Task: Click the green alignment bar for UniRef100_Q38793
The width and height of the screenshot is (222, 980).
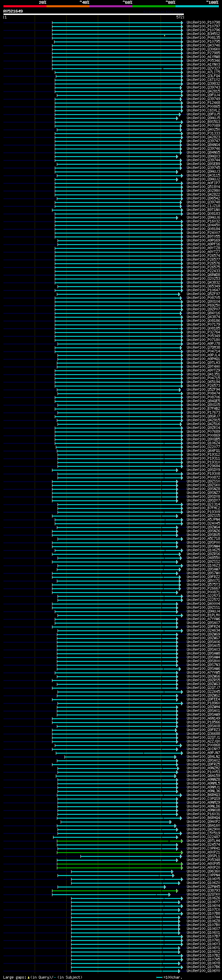Action: (115, 890)
